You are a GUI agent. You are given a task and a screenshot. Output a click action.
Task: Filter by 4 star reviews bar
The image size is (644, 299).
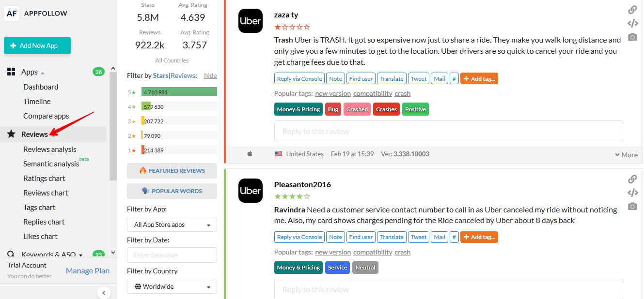179,106
